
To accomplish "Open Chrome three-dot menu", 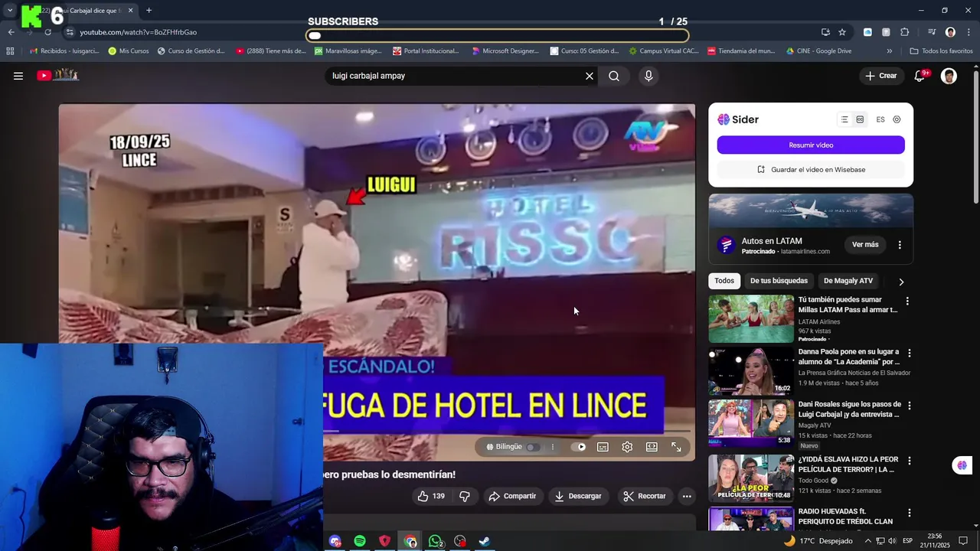I will [969, 32].
